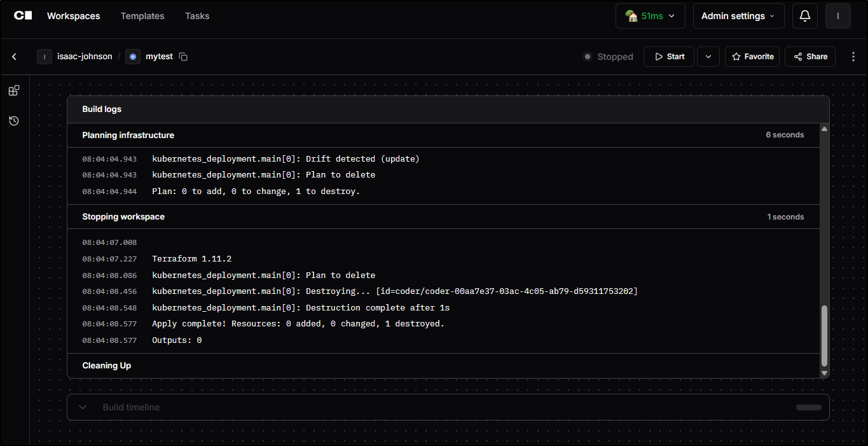Open the latency indicator dropdown showing 51ms
This screenshot has height=446, width=868.
[650, 15]
